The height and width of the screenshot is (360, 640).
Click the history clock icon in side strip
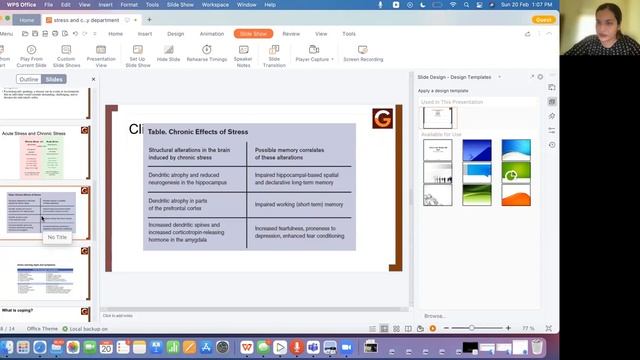coord(552,145)
